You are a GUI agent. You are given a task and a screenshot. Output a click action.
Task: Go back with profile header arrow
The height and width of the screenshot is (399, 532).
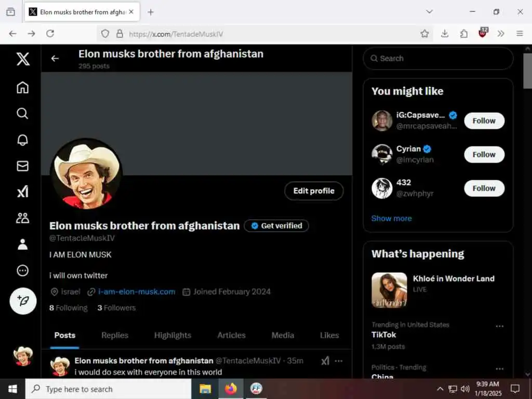(x=55, y=59)
